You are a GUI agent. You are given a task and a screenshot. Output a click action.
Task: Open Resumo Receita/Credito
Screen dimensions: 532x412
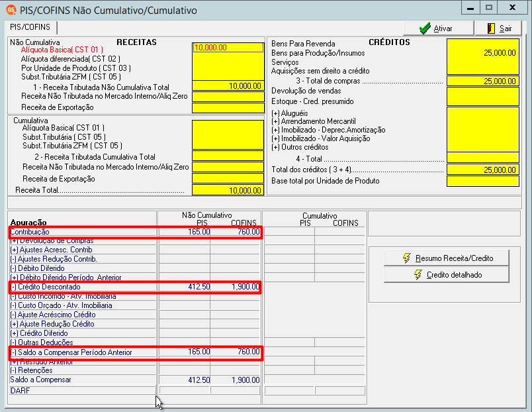coord(446,258)
